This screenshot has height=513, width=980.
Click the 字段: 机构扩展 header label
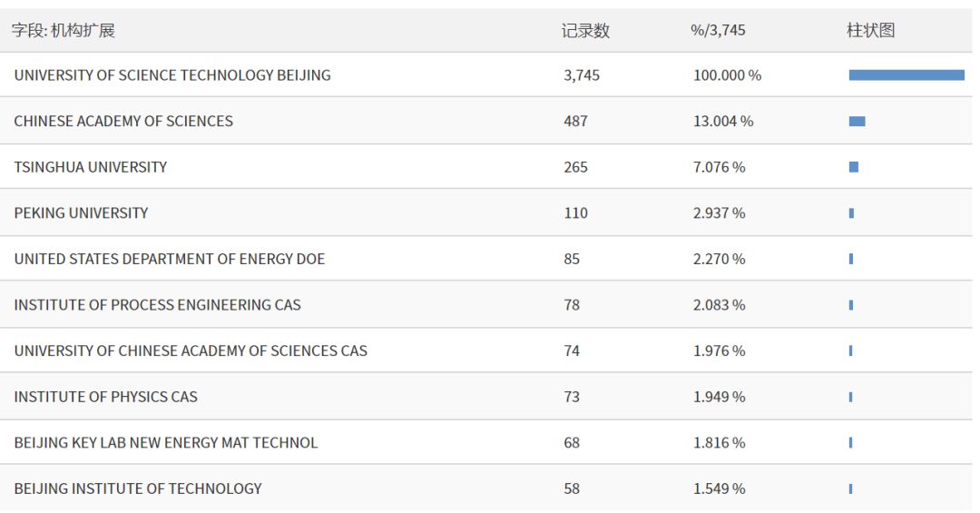click(x=64, y=31)
